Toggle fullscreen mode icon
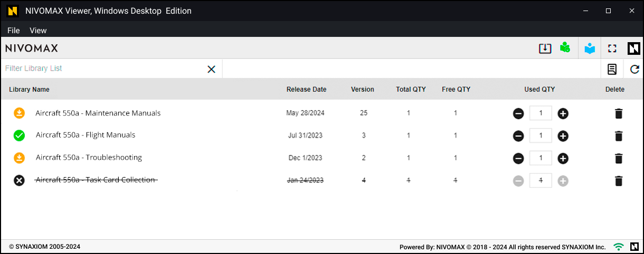This screenshot has width=644, height=254. (x=612, y=48)
